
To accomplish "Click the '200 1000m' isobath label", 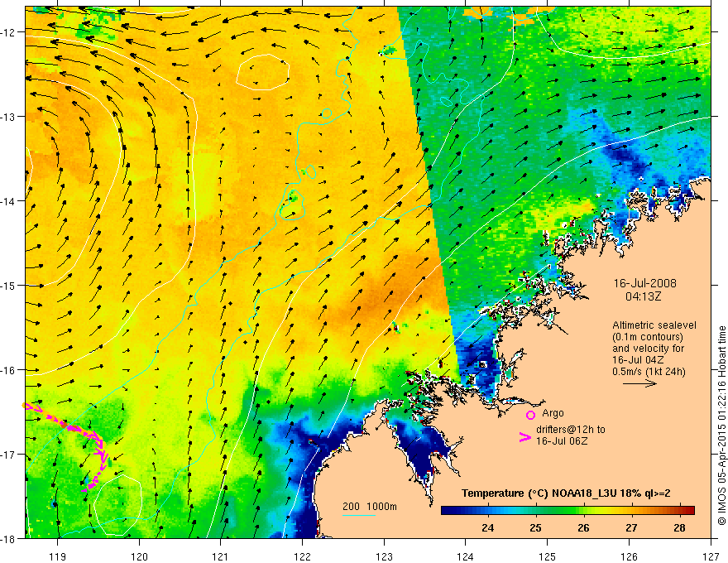I will click(370, 507).
